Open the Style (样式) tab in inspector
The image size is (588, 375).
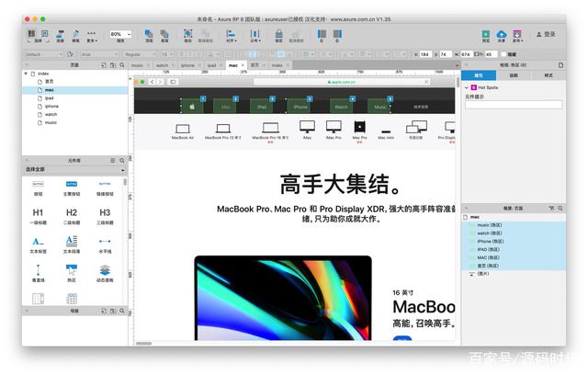(x=548, y=75)
